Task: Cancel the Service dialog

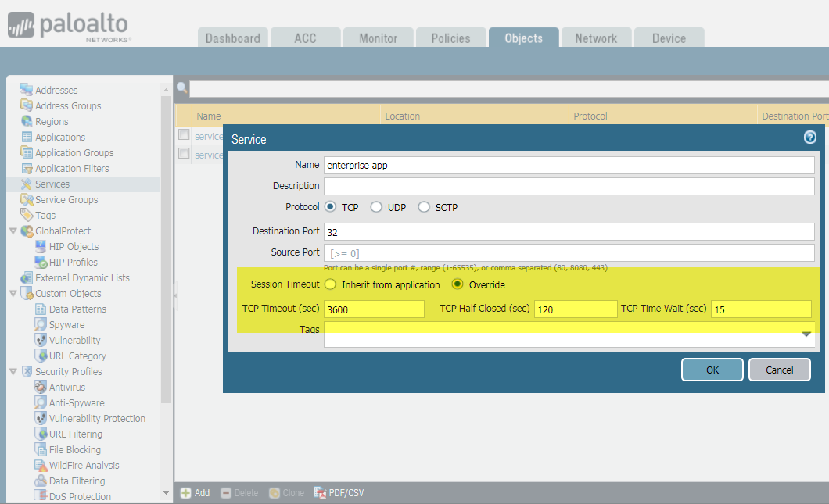Action: coord(779,370)
